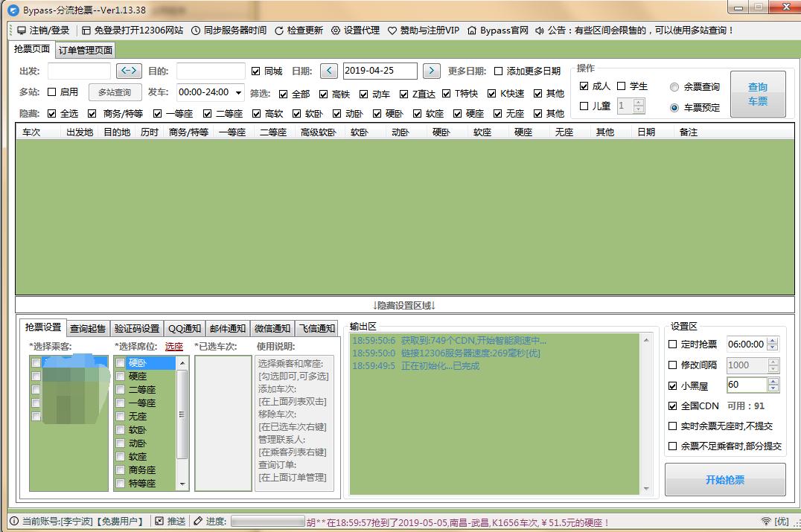801x532 pixels.
Task: Increase the 儿童 child count stepper
Action: (x=639, y=102)
